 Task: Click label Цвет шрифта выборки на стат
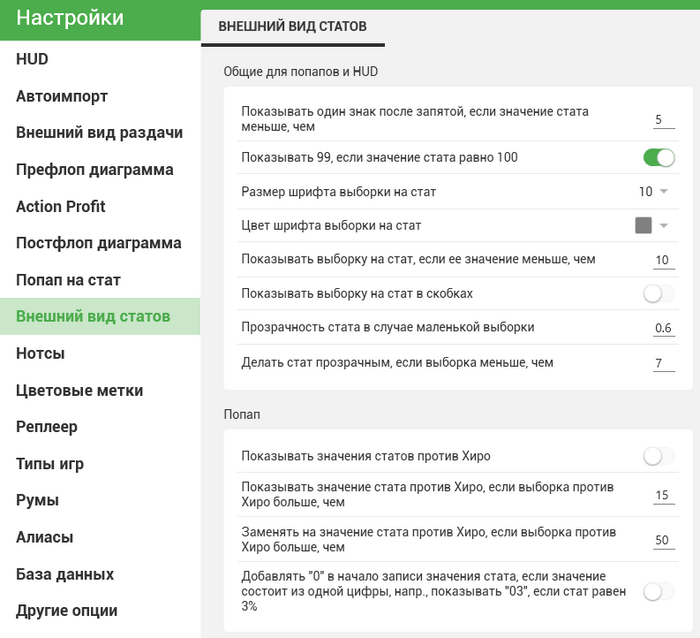(x=331, y=225)
